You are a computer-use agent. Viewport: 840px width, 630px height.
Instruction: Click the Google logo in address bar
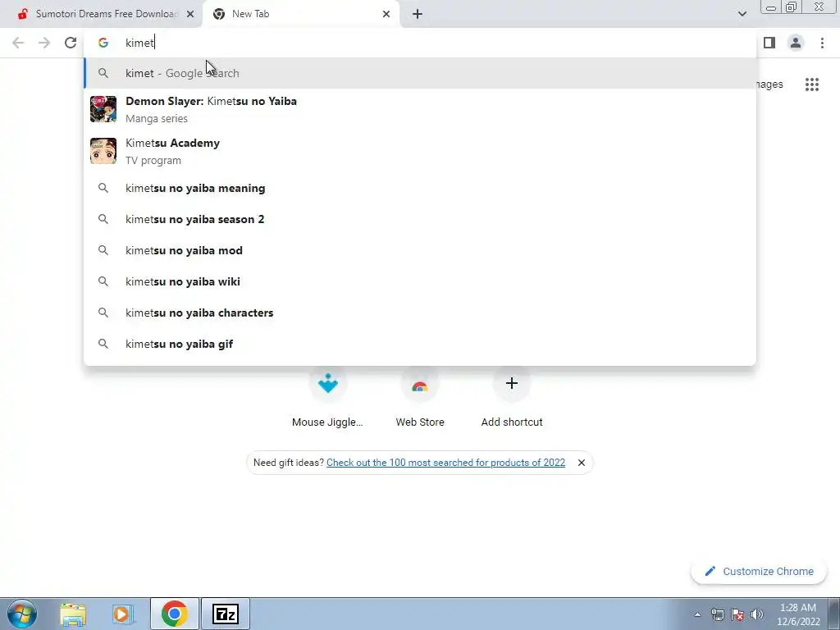(103, 43)
